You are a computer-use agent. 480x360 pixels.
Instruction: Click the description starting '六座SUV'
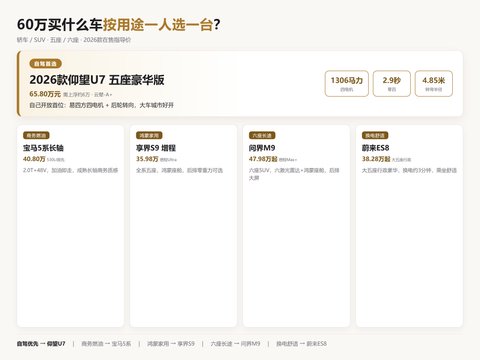294,174
